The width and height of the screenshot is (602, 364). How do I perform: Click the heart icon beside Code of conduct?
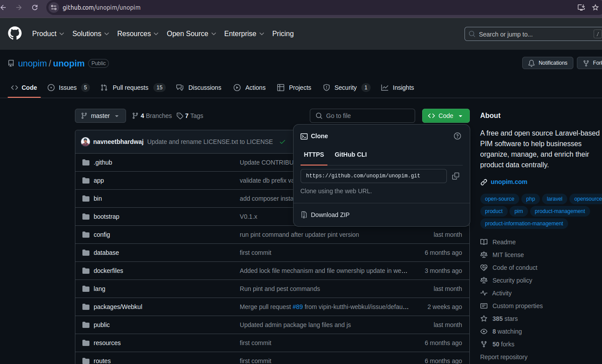(x=484, y=268)
